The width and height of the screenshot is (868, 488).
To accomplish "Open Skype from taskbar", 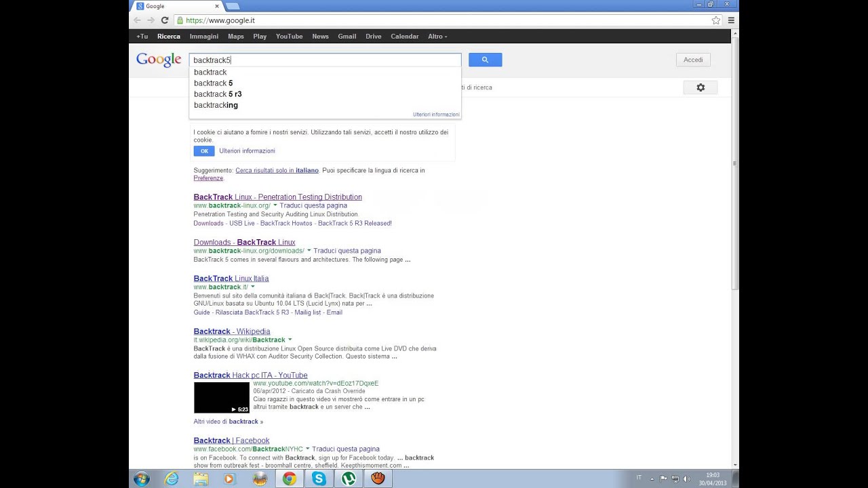I will pos(319,479).
